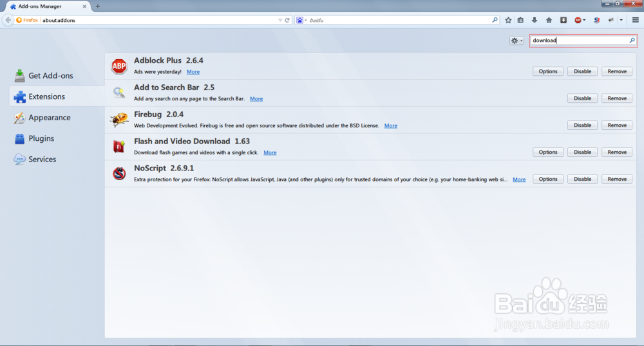
Task: Remove NoScript extension
Action: point(617,179)
